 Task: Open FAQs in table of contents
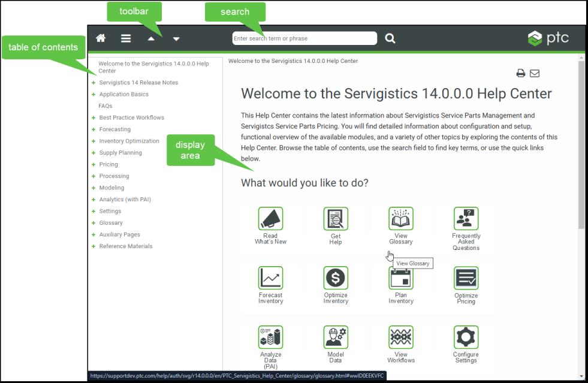[105, 105]
